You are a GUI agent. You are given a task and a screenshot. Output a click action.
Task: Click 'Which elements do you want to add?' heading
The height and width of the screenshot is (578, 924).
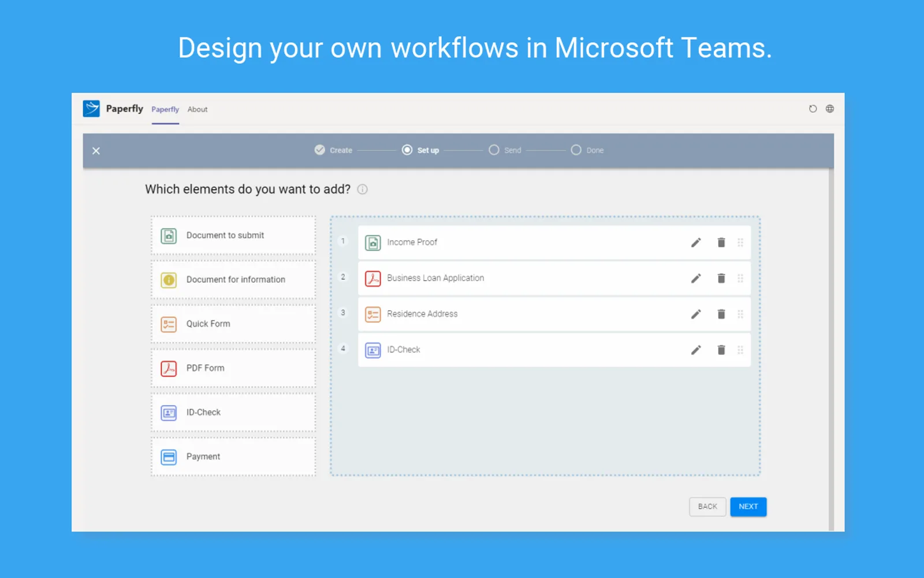[x=248, y=190]
